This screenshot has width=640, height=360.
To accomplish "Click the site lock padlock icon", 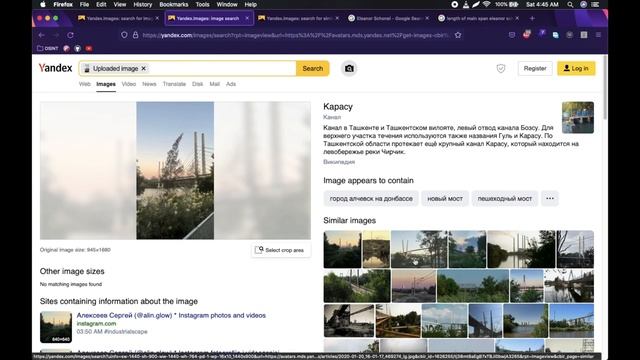I will point(136,35).
